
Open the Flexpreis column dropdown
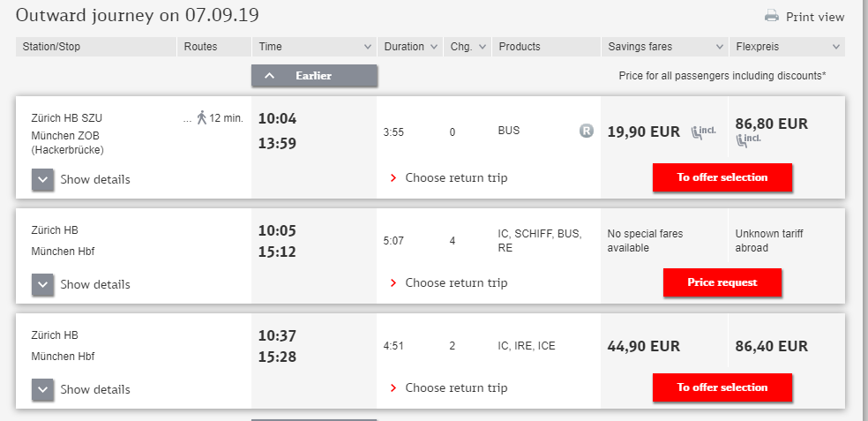point(787,47)
